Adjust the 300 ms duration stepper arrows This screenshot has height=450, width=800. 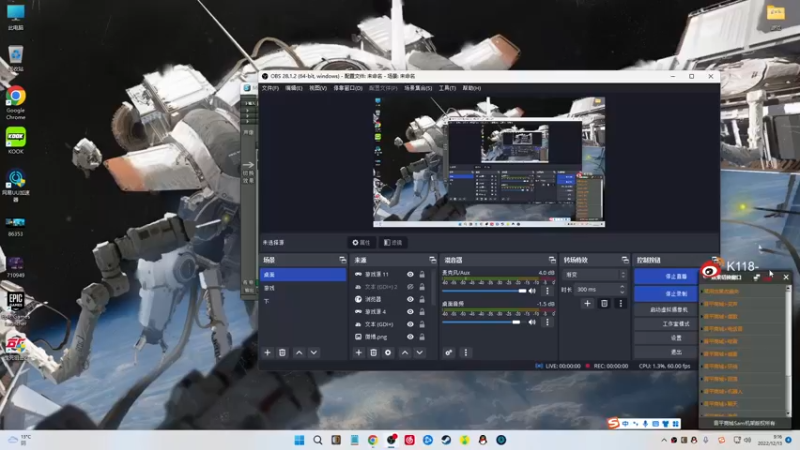(622, 289)
